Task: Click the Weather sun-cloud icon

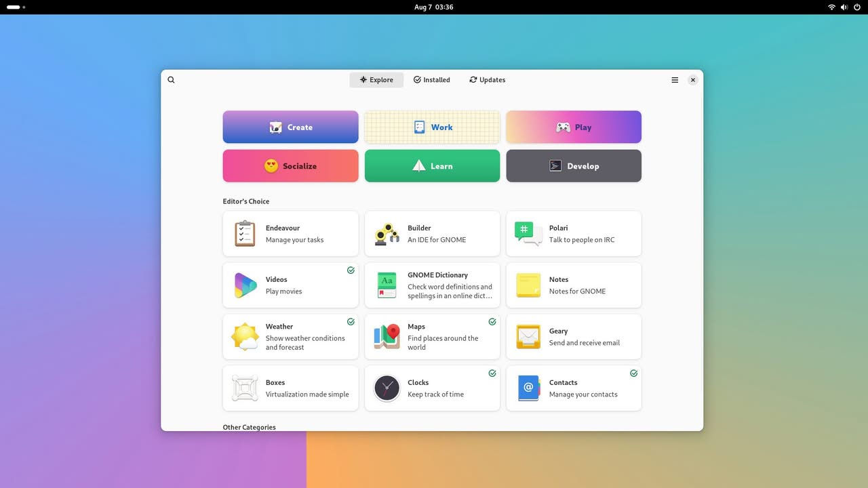Action: (245, 337)
